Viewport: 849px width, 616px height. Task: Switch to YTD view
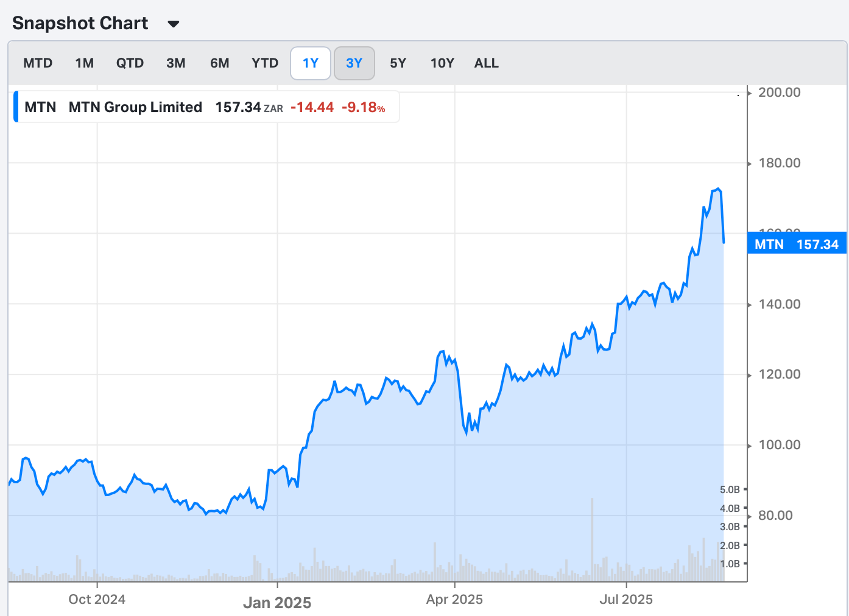[265, 63]
